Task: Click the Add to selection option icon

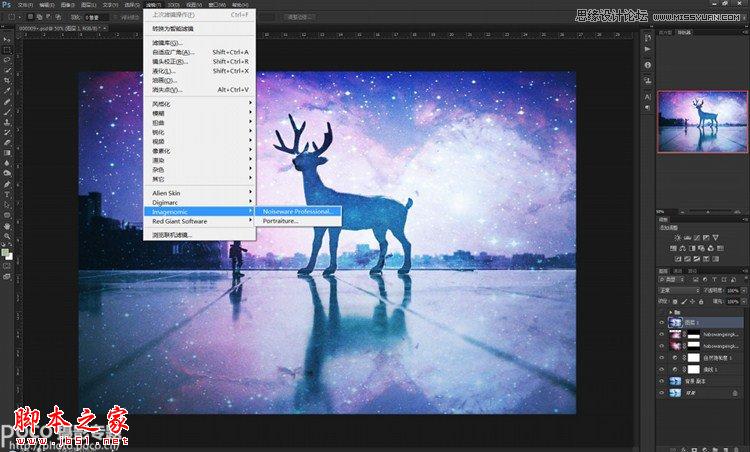Action: (x=39, y=17)
